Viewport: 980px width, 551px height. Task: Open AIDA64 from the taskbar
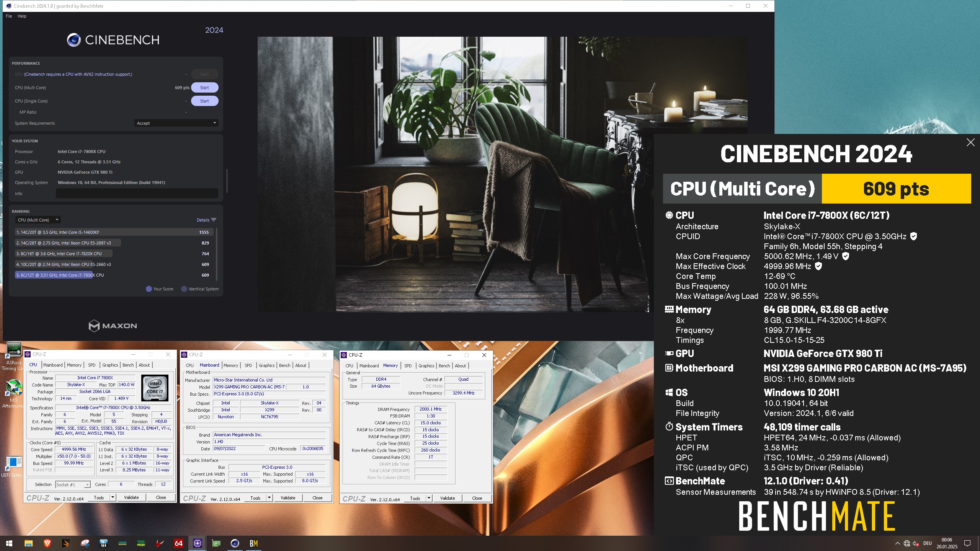click(179, 543)
